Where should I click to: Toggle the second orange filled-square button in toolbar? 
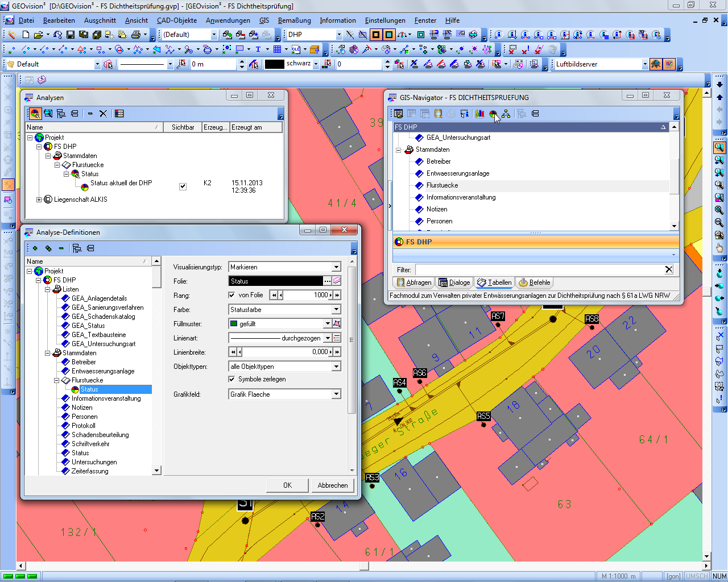(x=388, y=35)
